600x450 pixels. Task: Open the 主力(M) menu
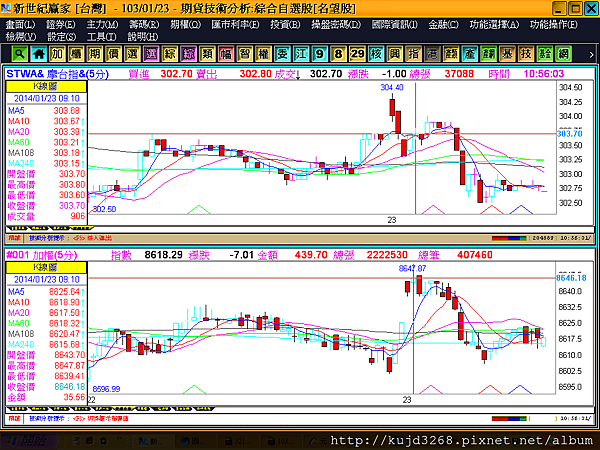102,25
